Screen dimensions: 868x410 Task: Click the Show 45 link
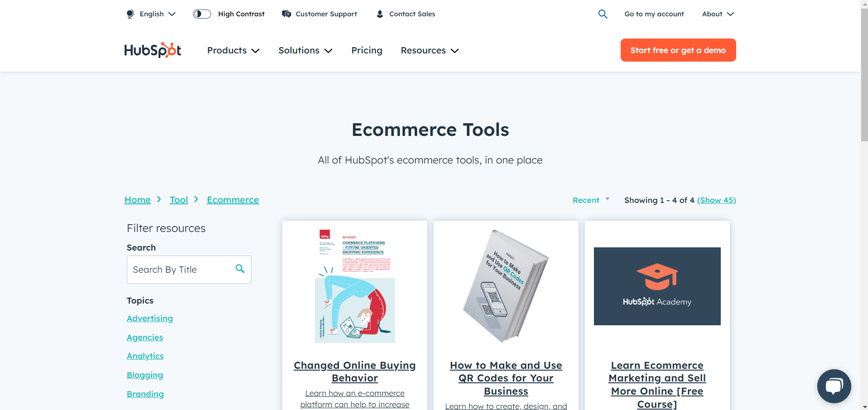click(716, 200)
